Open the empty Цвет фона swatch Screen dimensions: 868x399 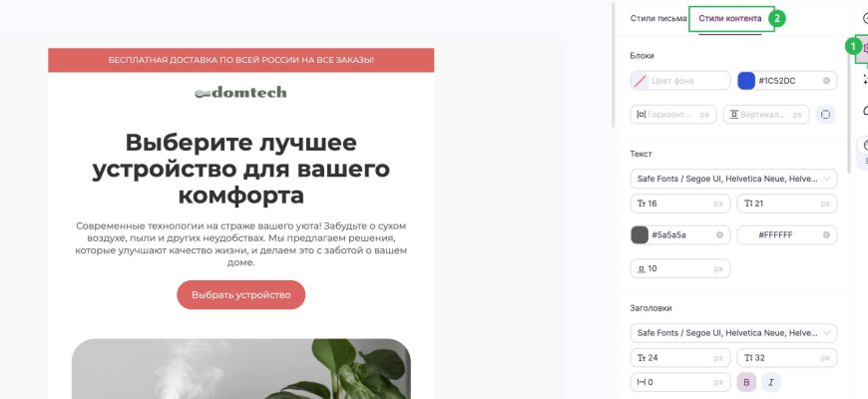[x=640, y=81]
